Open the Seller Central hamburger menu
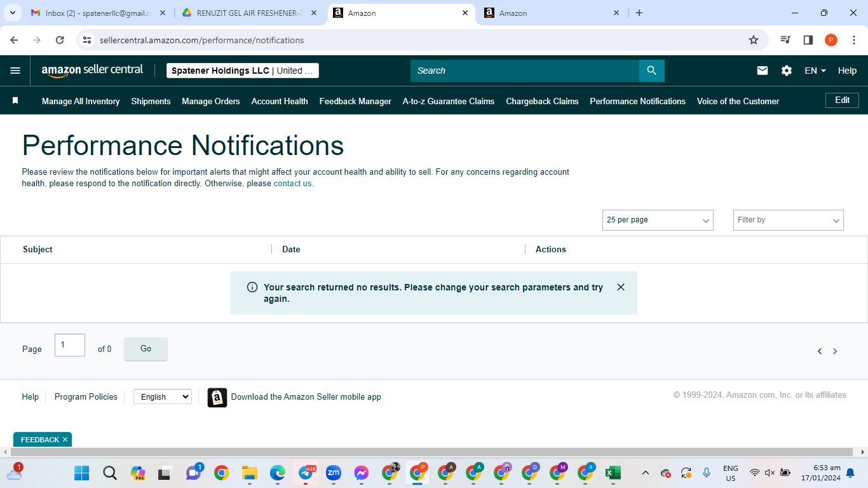868x488 pixels. pyautogui.click(x=15, y=71)
